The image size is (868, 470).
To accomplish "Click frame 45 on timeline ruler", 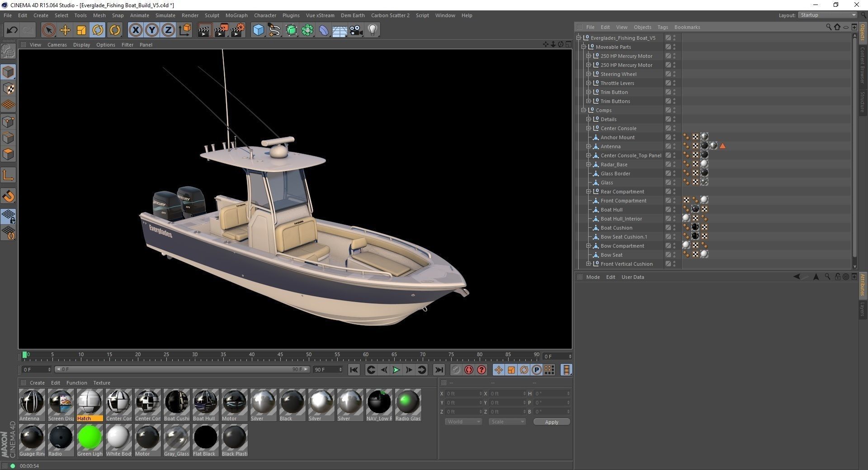I will (x=280, y=355).
